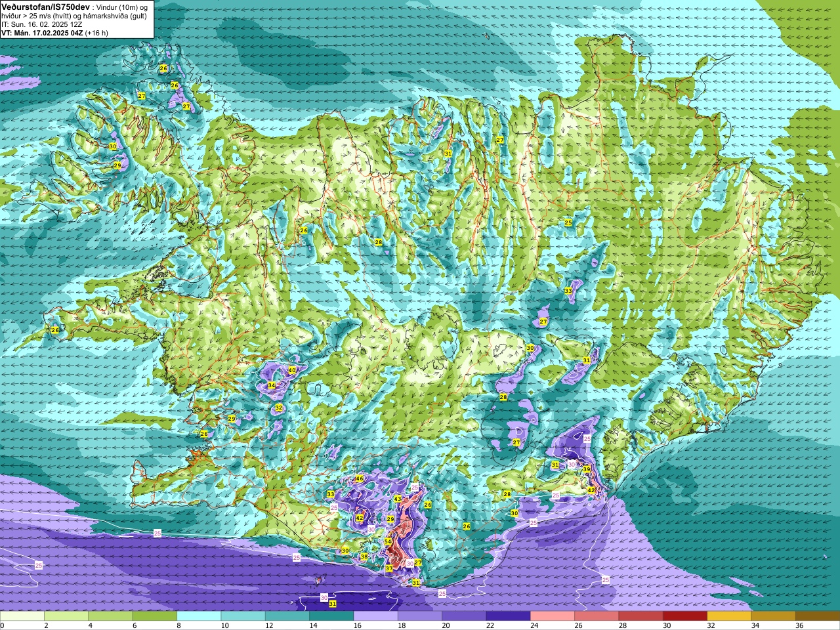
Task: Click the yellow 54 maximum gust label
Action: pyautogui.click(x=388, y=542)
